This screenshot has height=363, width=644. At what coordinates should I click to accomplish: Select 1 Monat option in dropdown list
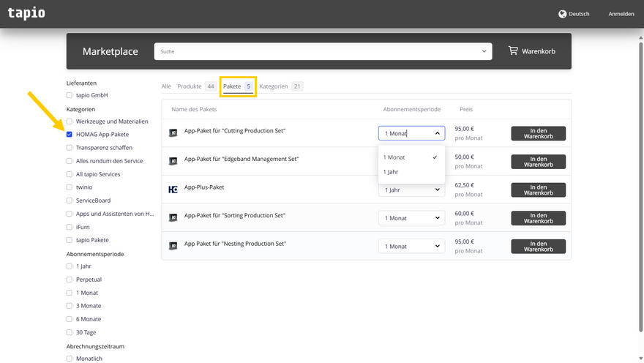[x=411, y=157]
